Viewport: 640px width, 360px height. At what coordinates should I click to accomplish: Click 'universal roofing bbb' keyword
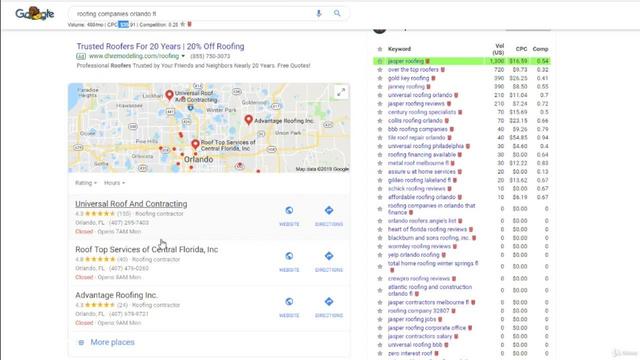tap(415, 345)
